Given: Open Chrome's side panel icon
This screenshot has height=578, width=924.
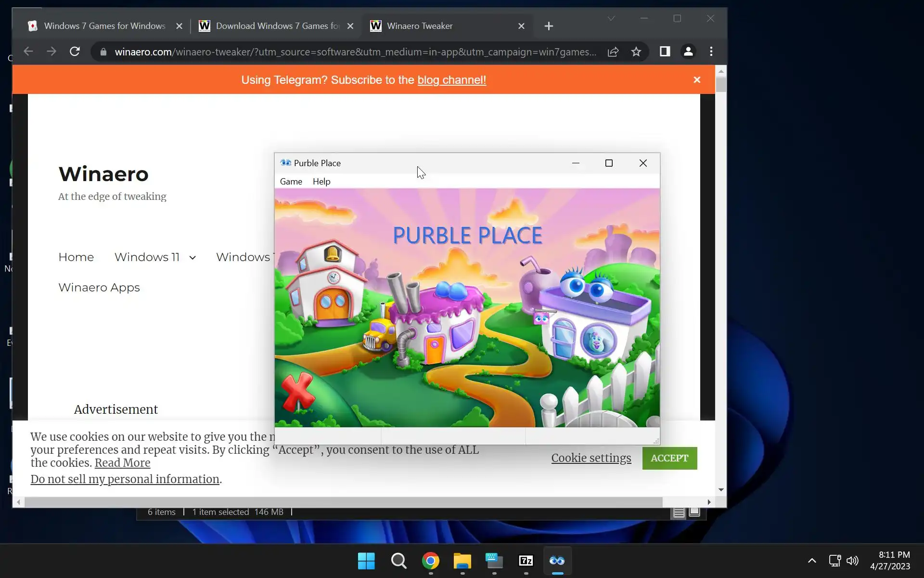Looking at the screenshot, I should coord(665,52).
